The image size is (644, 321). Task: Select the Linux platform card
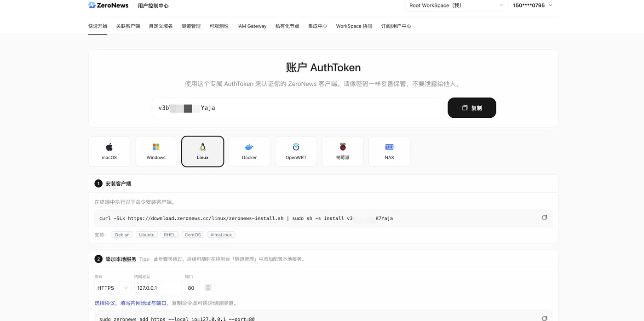tap(203, 151)
